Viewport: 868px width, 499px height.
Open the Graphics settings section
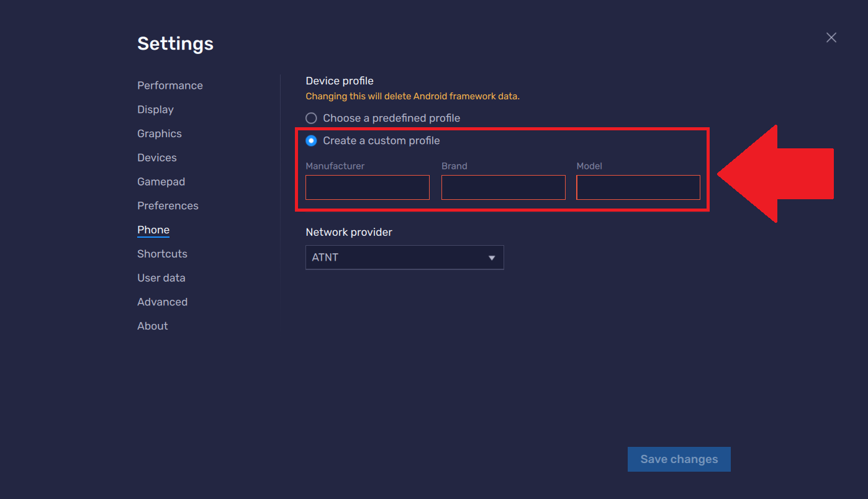click(159, 133)
